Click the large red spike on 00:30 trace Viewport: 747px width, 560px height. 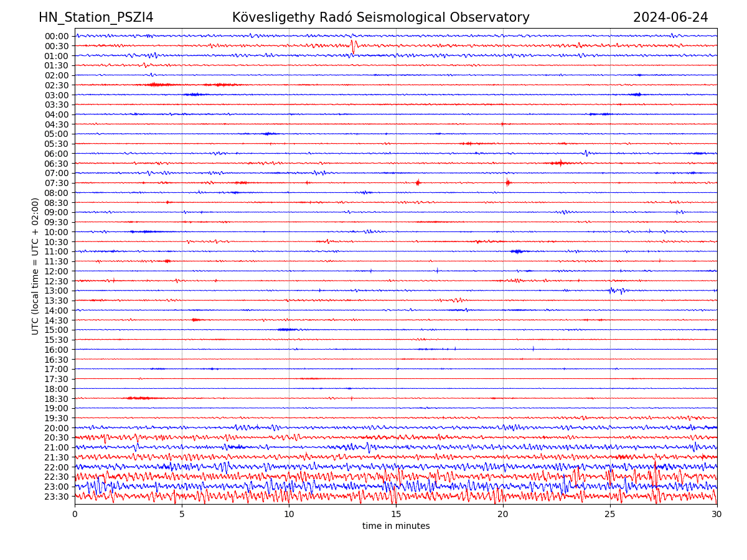[353, 46]
